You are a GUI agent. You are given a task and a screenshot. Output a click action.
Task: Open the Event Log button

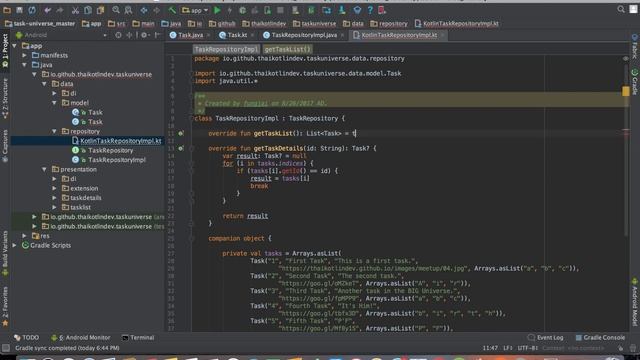(546, 338)
